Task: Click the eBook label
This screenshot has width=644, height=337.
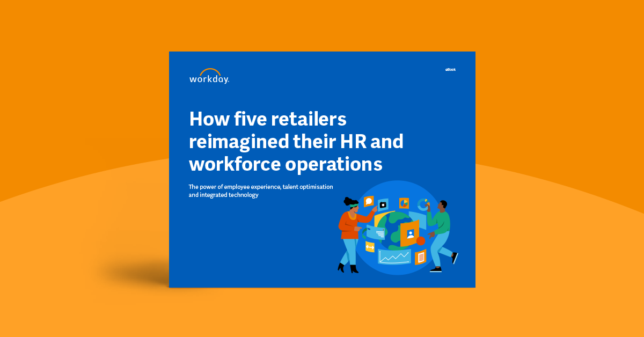Action: [x=450, y=69]
